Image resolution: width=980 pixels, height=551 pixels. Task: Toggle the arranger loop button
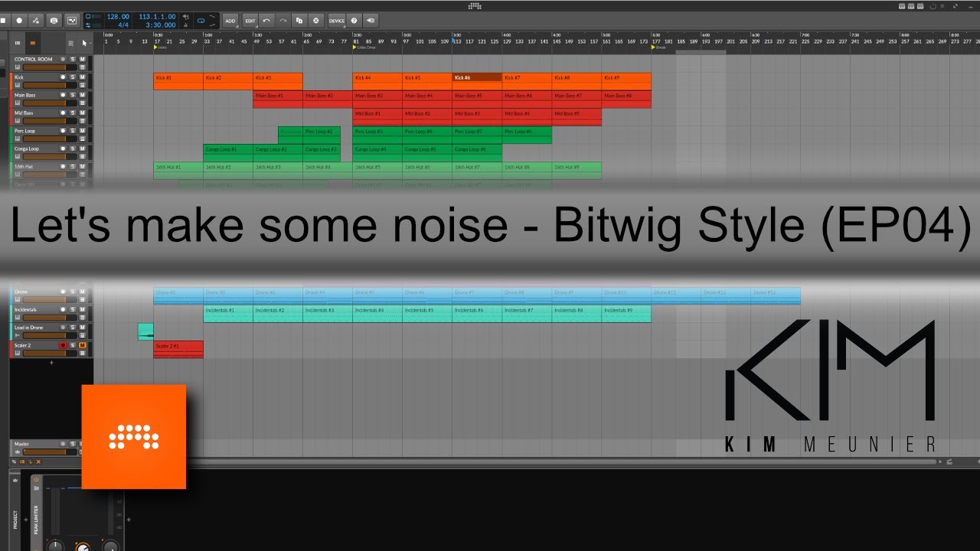pos(201,21)
